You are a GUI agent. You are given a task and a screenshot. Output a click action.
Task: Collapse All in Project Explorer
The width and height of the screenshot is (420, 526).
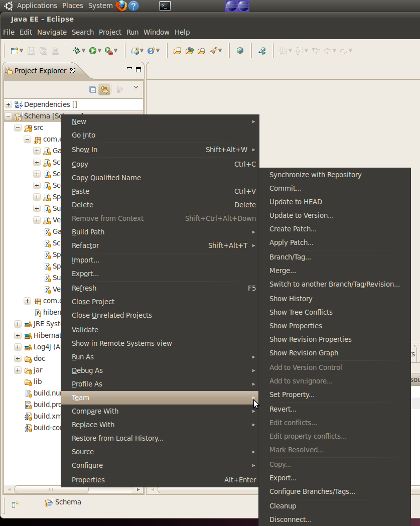[93, 89]
